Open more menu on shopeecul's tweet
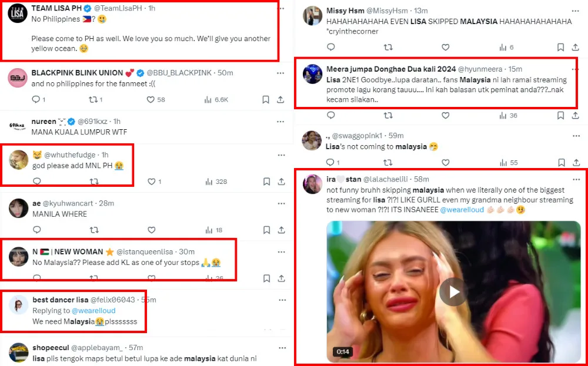The width and height of the screenshot is (588, 366). click(x=282, y=348)
